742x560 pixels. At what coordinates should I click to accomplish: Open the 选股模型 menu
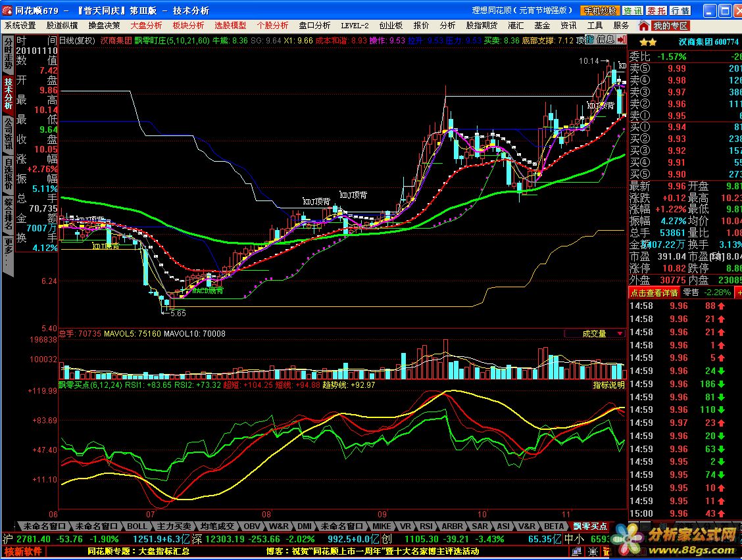[x=230, y=26]
